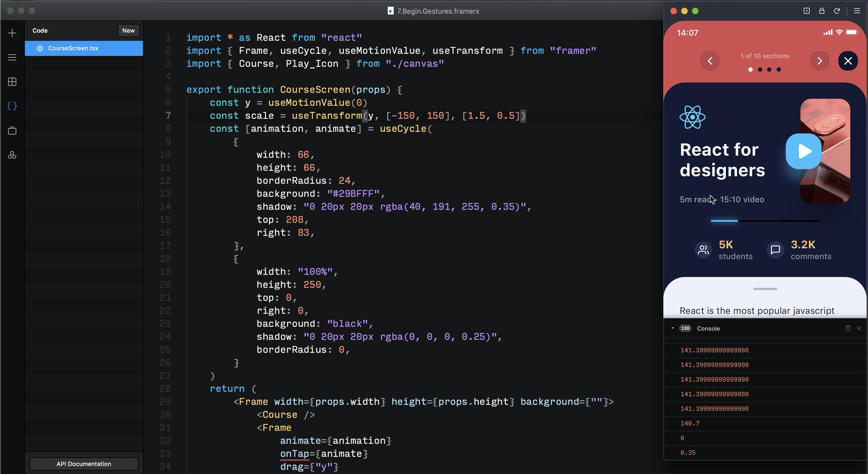The height and width of the screenshot is (474, 868).
Task: Click the "react" import string on line 1
Action: click(341, 37)
